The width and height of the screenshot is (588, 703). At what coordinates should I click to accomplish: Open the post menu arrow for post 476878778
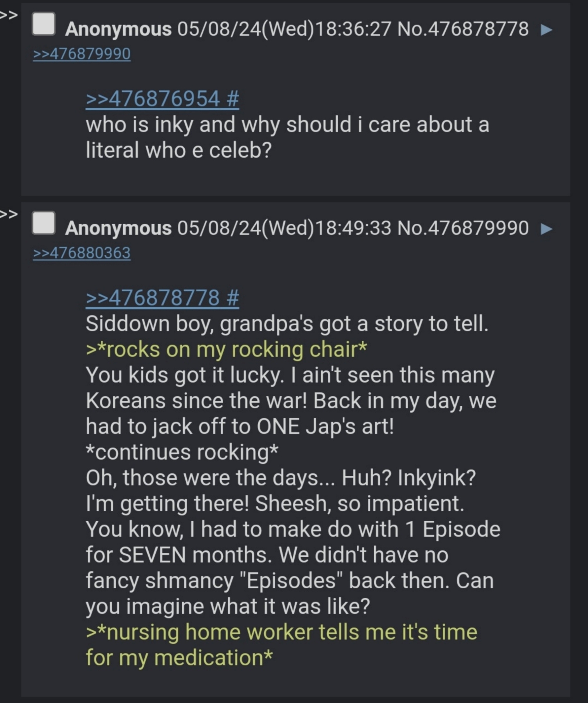[x=546, y=29]
